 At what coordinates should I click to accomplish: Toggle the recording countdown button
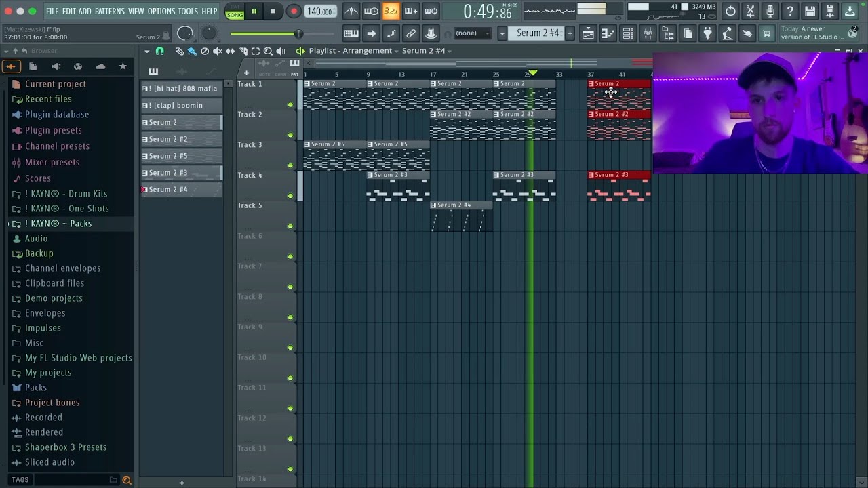pyautogui.click(x=391, y=11)
